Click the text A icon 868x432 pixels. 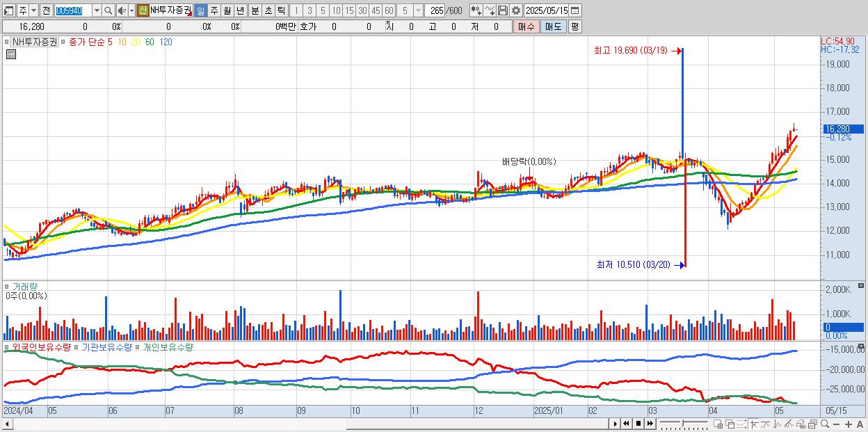click(x=860, y=424)
